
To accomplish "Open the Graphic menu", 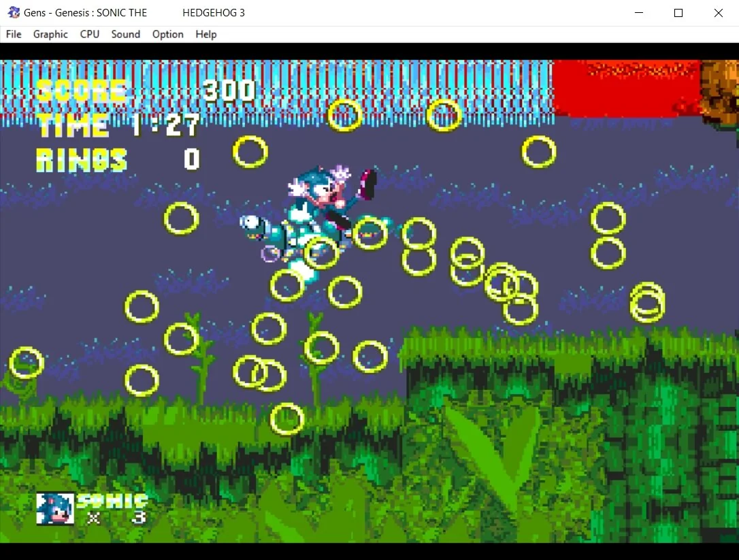I will click(x=50, y=35).
